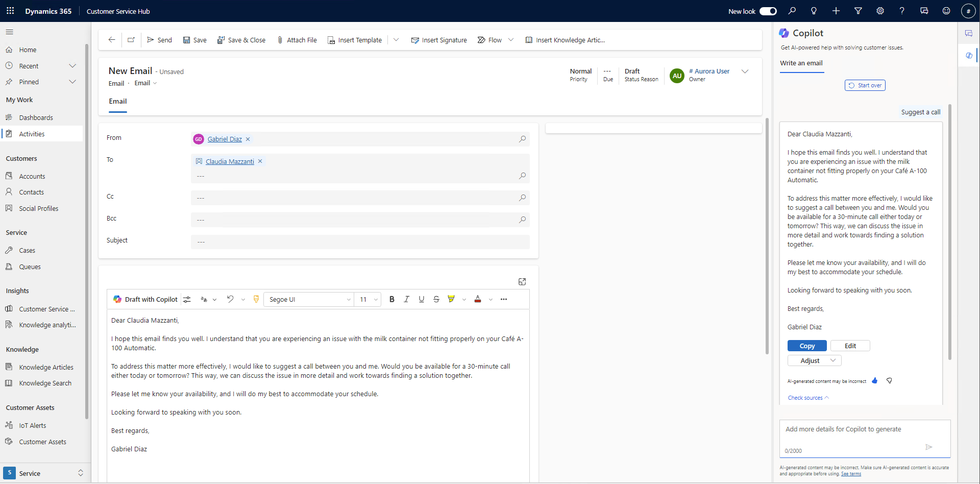
Task: Open the Adjust dropdown in Copilot
Action: tap(814, 360)
